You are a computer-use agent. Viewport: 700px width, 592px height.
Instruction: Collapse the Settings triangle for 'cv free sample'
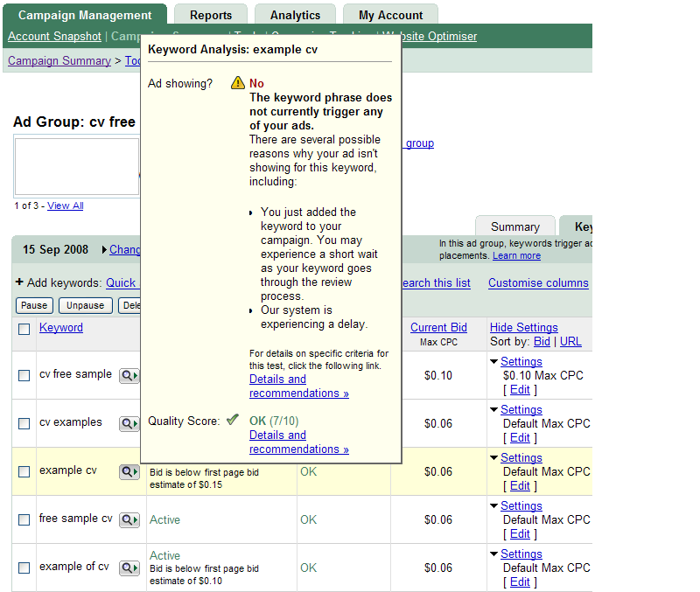(x=493, y=362)
